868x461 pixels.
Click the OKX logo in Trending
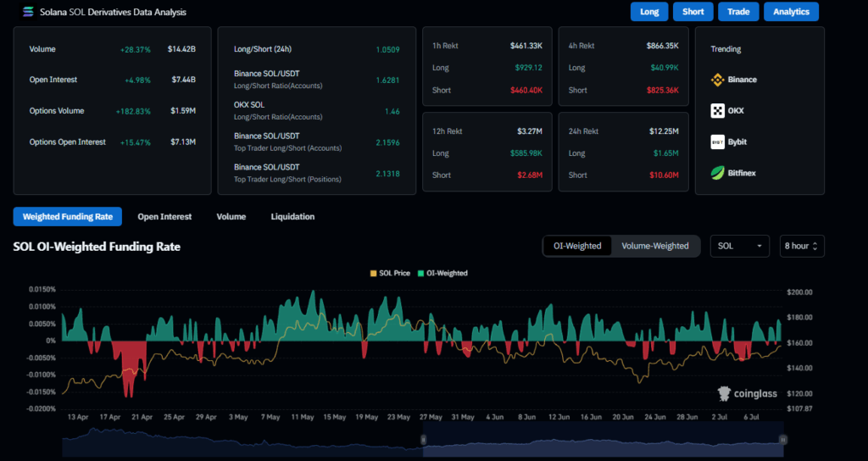pyautogui.click(x=717, y=111)
